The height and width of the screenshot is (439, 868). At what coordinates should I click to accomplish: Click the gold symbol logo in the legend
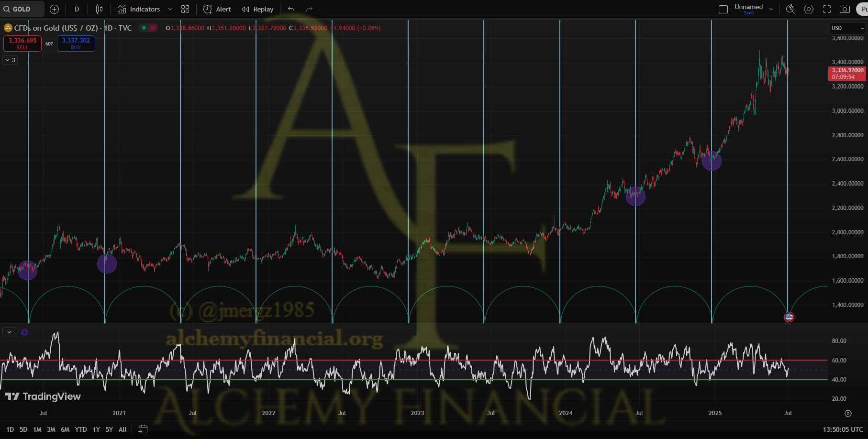[x=8, y=28]
